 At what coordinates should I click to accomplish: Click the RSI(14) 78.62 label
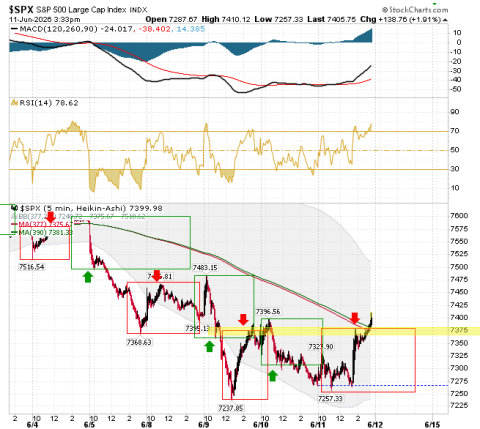coord(49,103)
